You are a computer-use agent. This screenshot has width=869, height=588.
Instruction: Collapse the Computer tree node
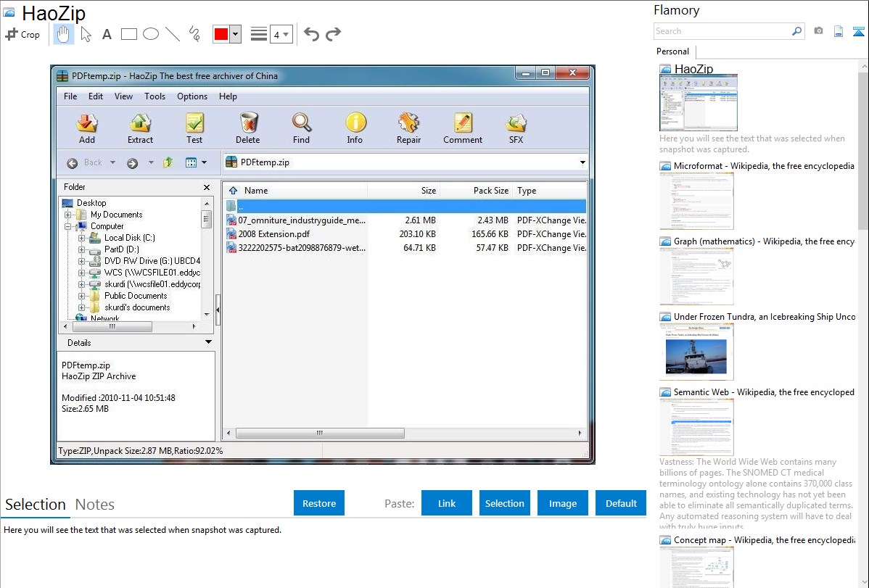click(x=67, y=227)
